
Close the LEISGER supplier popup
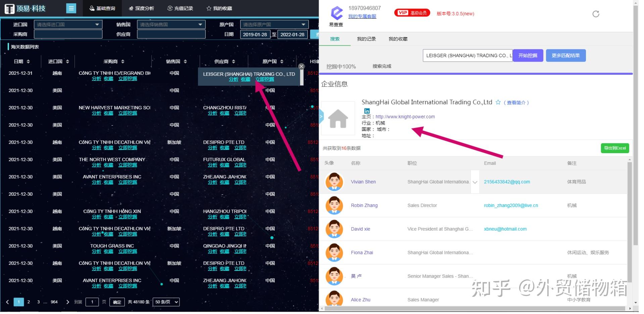click(301, 66)
